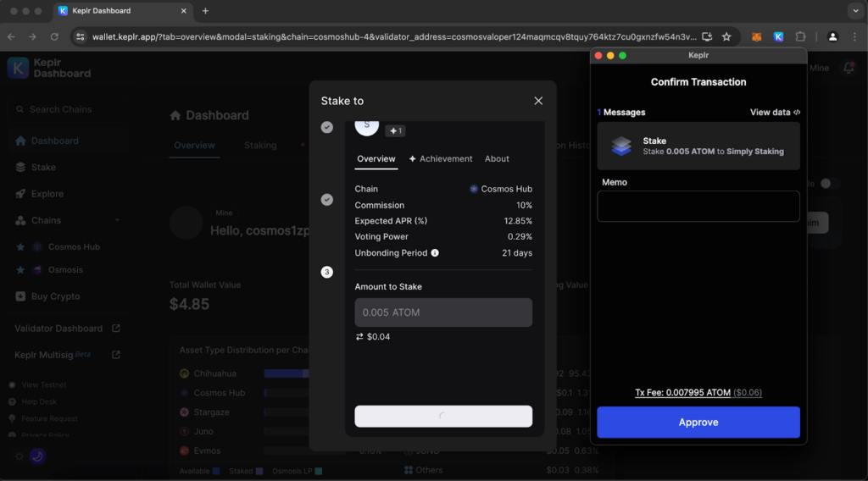This screenshot has height=481, width=868.
Task: Click the notification bell icon
Action: [849, 68]
